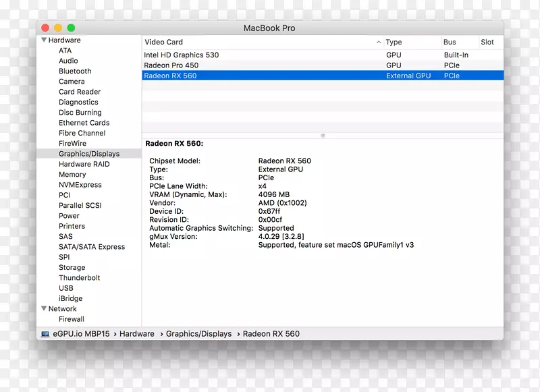Select Memory in the sidebar
This screenshot has width=540, height=392.
click(x=72, y=174)
